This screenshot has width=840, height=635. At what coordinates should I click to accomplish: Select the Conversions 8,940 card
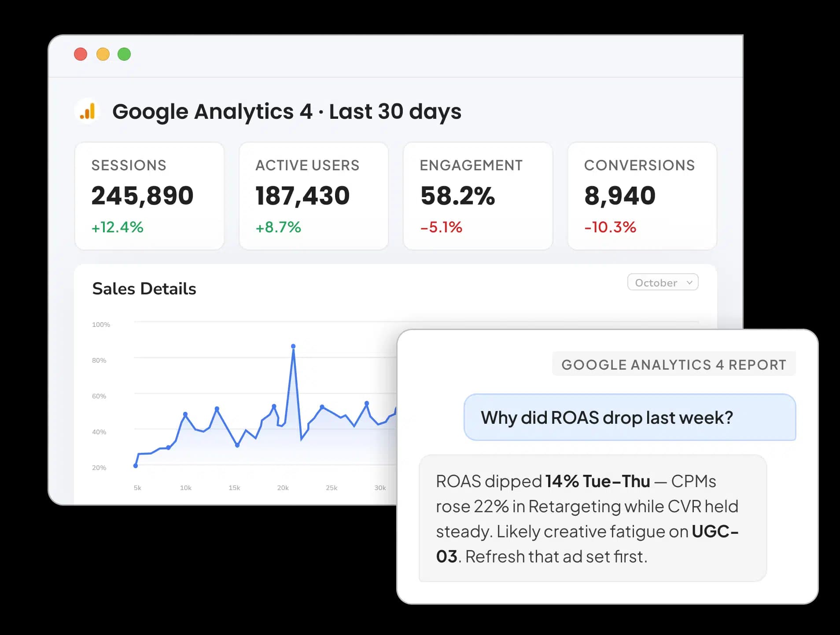click(x=642, y=196)
